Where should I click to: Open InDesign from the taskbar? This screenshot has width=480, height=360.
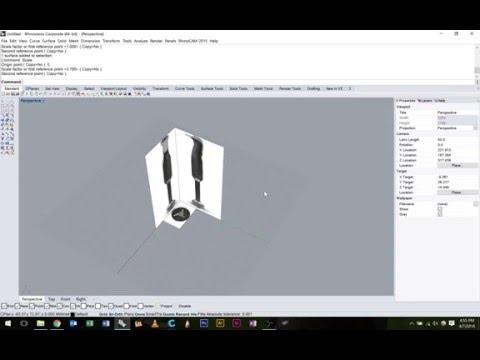236,323
